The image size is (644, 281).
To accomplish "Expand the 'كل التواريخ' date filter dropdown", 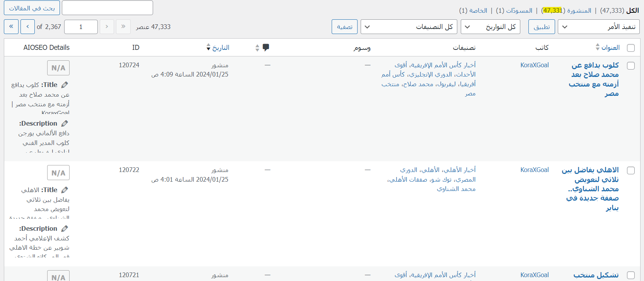I will (491, 27).
